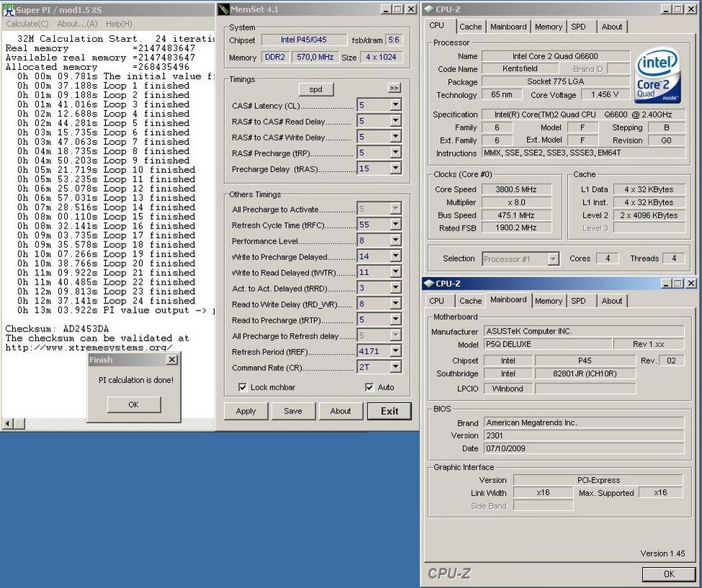702x588 pixels.
Task: Close the Finish dialog with its X
Action: coord(172,360)
